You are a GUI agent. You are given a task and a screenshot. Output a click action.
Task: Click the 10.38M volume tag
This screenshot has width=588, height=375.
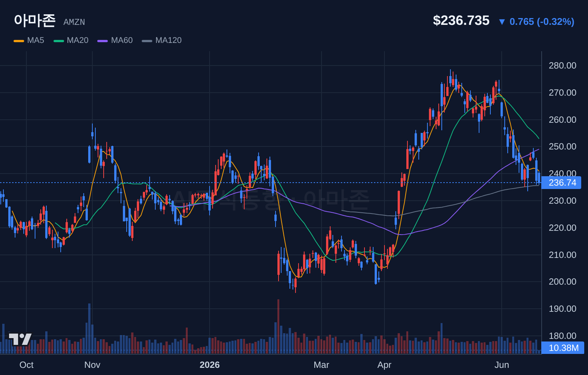(x=563, y=348)
